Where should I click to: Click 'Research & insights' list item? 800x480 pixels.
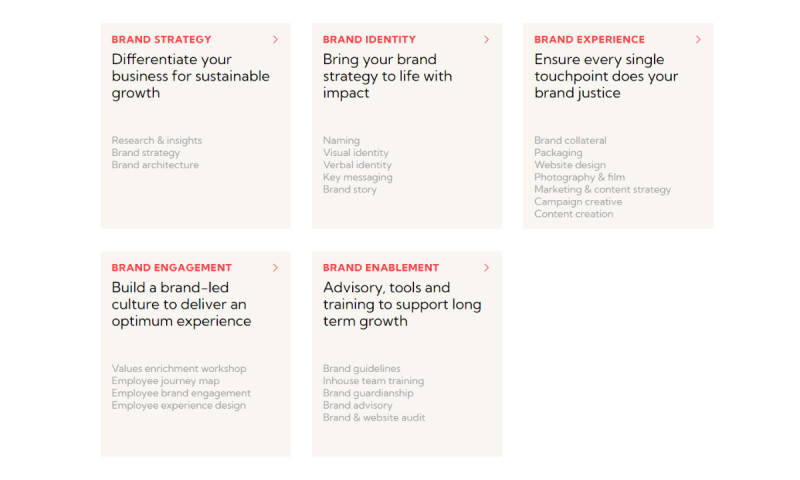pos(157,140)
